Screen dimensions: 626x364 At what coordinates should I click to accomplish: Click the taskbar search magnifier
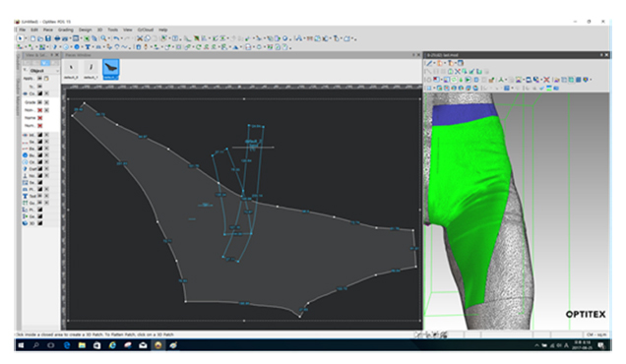(36, 345)
